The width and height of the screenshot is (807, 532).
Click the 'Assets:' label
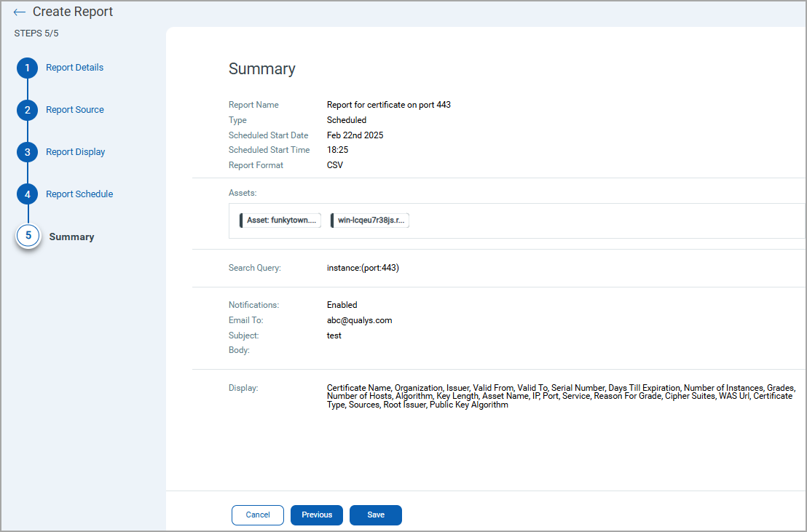[243, 193]
